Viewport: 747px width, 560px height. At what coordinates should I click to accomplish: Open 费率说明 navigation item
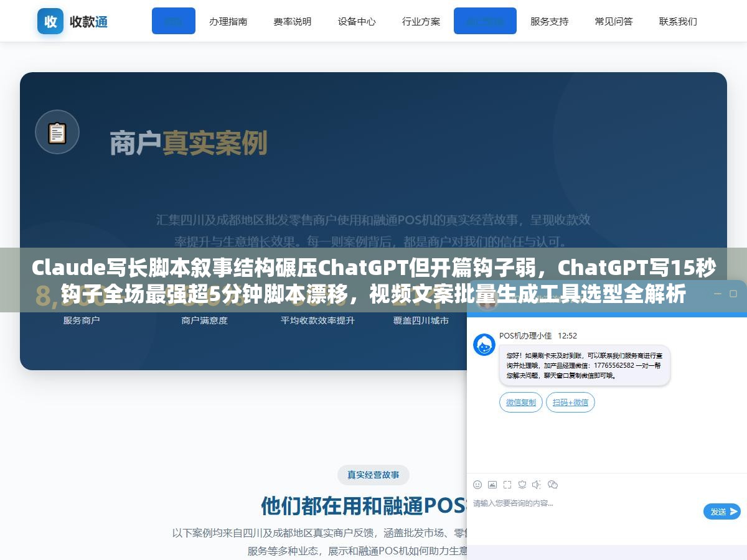coord(292,21)
